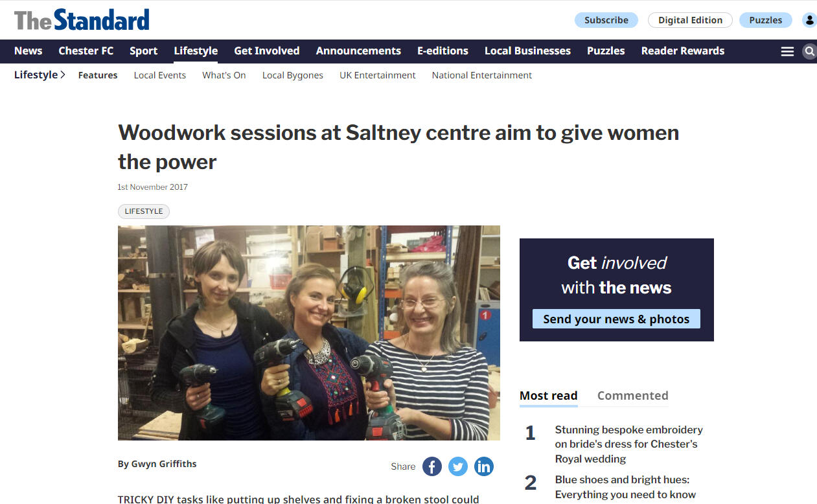817x504 pixels.
Task: Open the LIFESTYLE category tag
Action: pos(144,211)
